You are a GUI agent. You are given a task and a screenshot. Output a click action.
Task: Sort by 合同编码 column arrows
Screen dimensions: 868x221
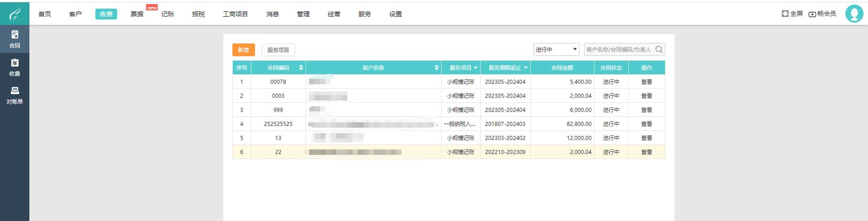[x=301, y=68]
